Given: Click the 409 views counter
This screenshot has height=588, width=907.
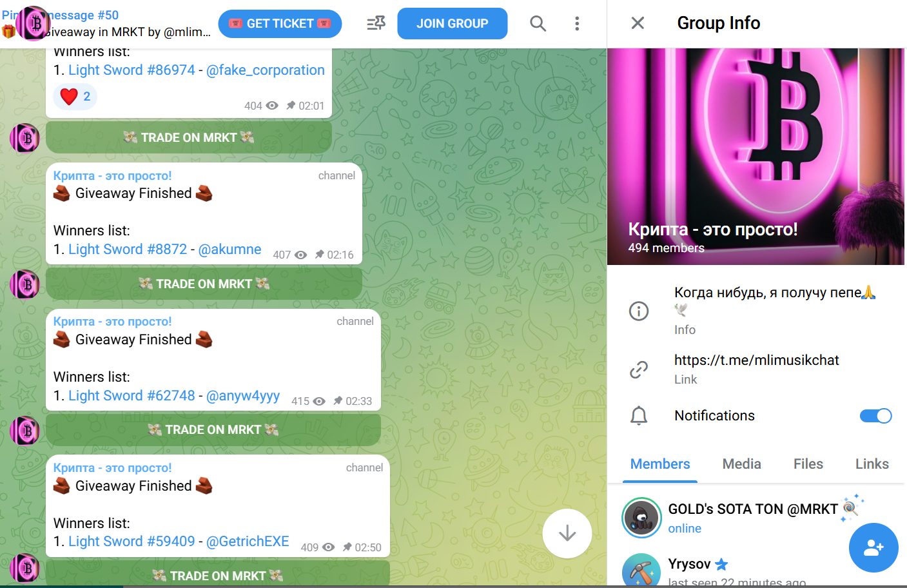Looking at the screenshot, I should point(318,547).
